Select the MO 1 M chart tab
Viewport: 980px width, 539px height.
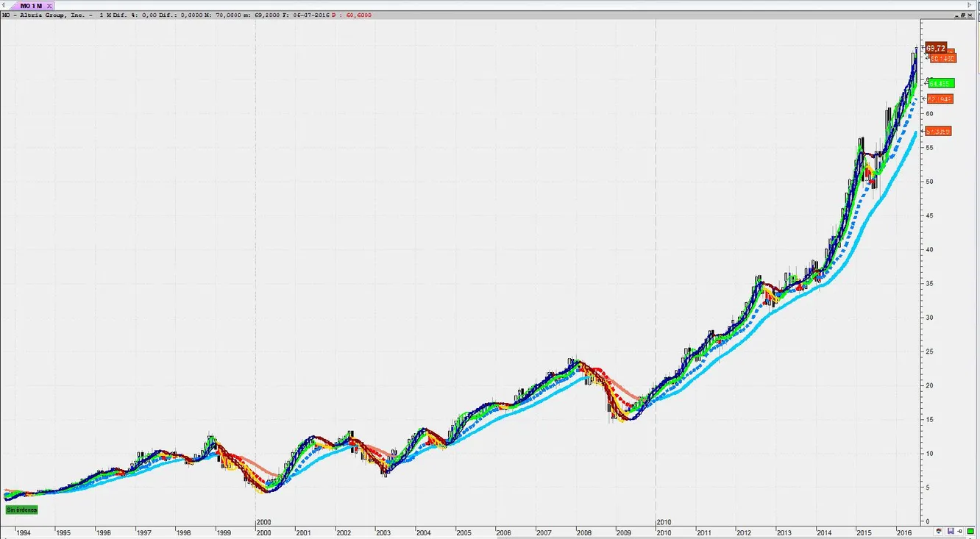coord(30,6)
